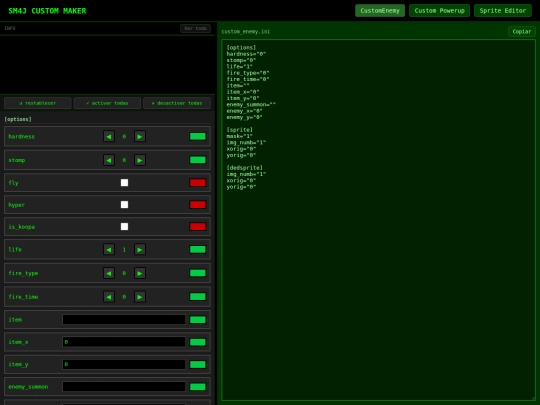Toggle the green hardness enable switch
The width and height of the screenshot is (540, 405).
(198, 136)
